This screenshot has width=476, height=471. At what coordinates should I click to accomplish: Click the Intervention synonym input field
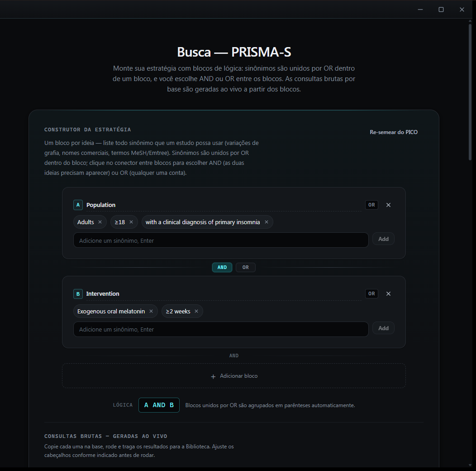[x=221, y=329]
